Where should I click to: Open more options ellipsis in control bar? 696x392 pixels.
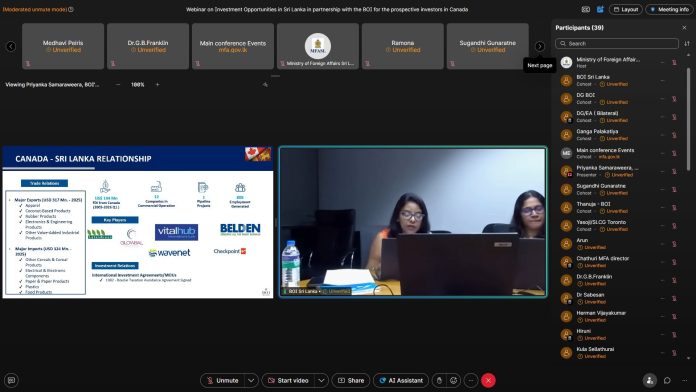pos(471,380)
